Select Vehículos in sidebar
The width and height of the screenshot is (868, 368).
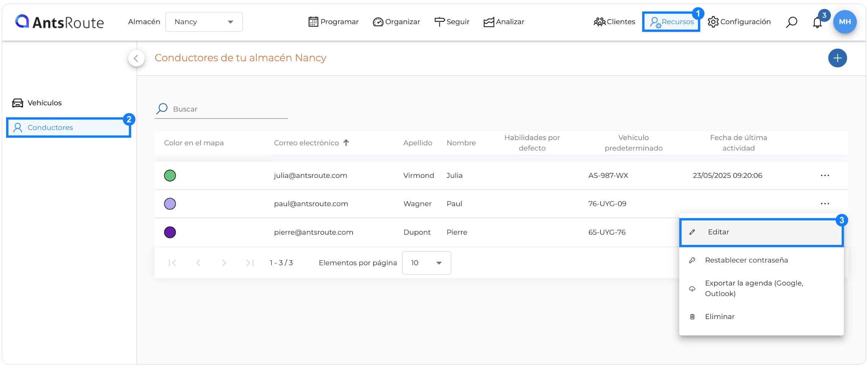(37, 103)
